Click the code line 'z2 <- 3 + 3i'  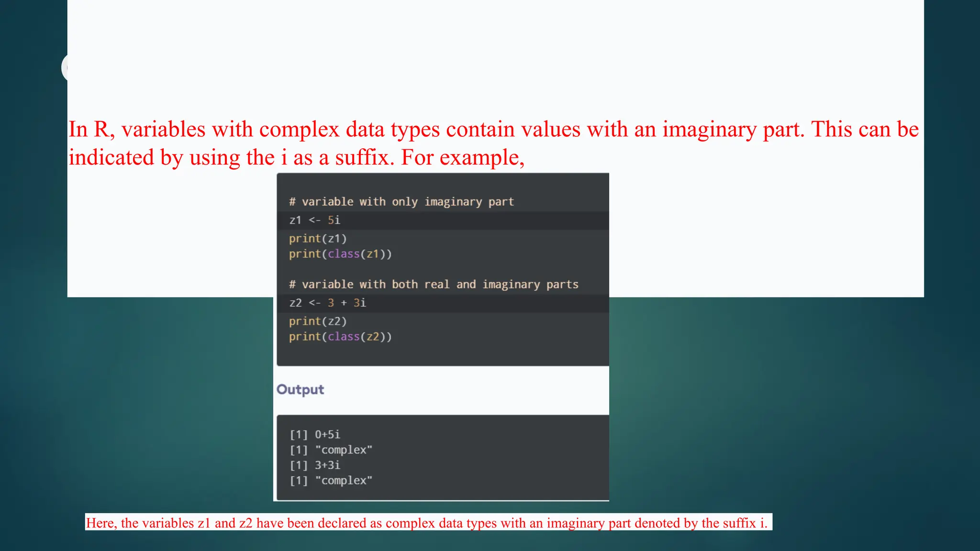point(327,303)
